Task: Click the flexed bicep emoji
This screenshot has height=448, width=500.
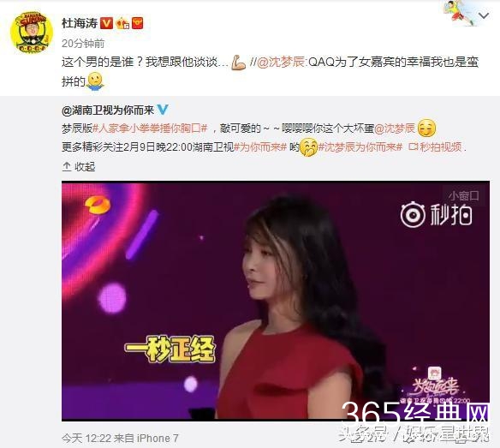Action: 238,63
